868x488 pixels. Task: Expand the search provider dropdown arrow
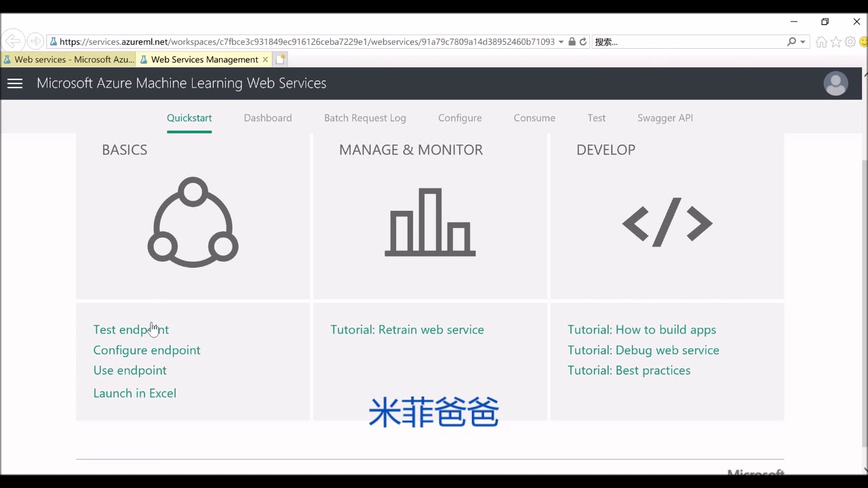803,42
